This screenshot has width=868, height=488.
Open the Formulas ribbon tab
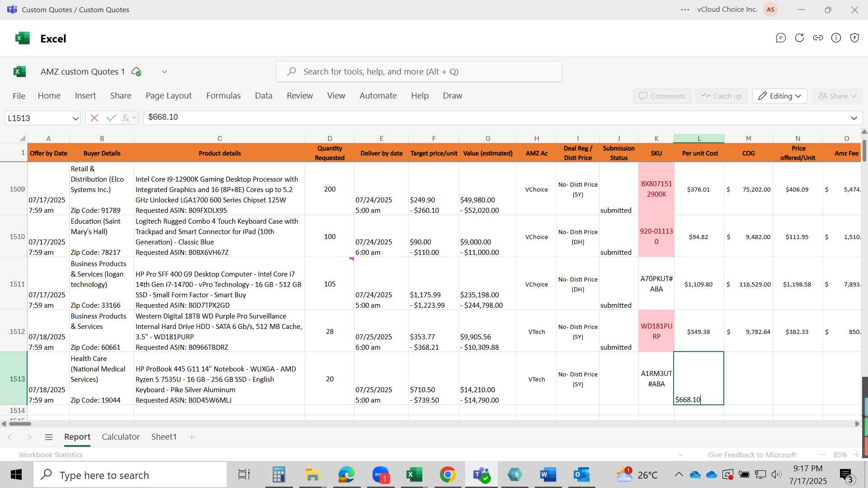tap(223, 96)
